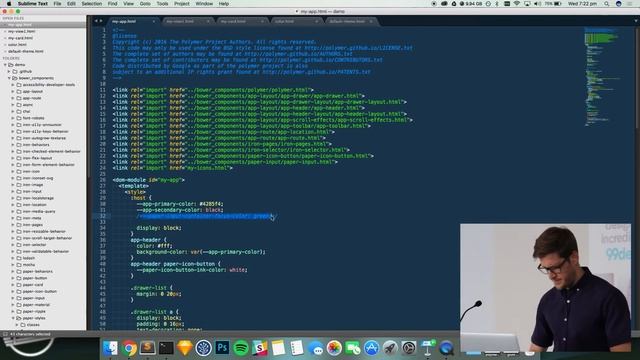Click line number 26 in the gutter
This screenshot has width=640, height=360.
[103, 180]
